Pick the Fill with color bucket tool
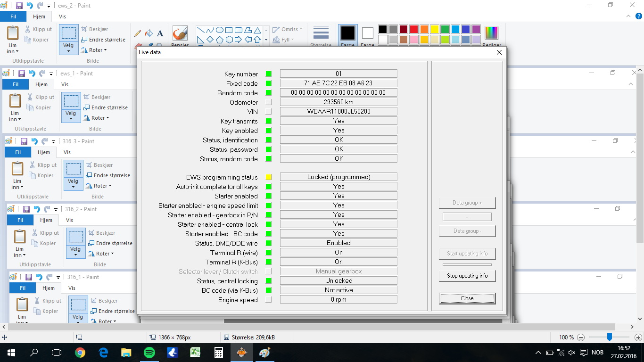Image resolution: width=644 pixels, height=362 pixels. (x=149, y=33)
